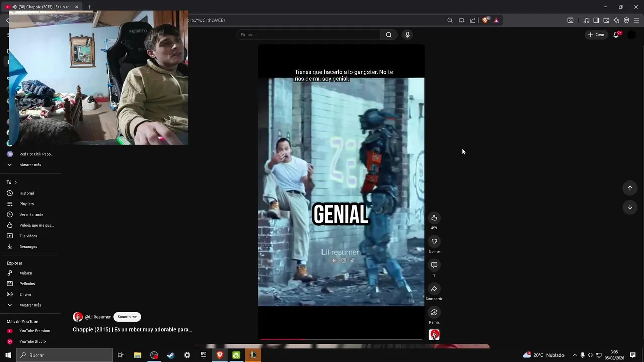Open media playlist music note icon

point(586,20)
